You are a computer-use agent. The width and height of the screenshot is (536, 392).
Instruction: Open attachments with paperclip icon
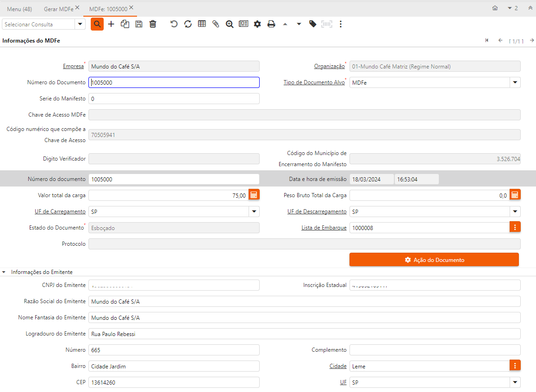tap(216, 24)
